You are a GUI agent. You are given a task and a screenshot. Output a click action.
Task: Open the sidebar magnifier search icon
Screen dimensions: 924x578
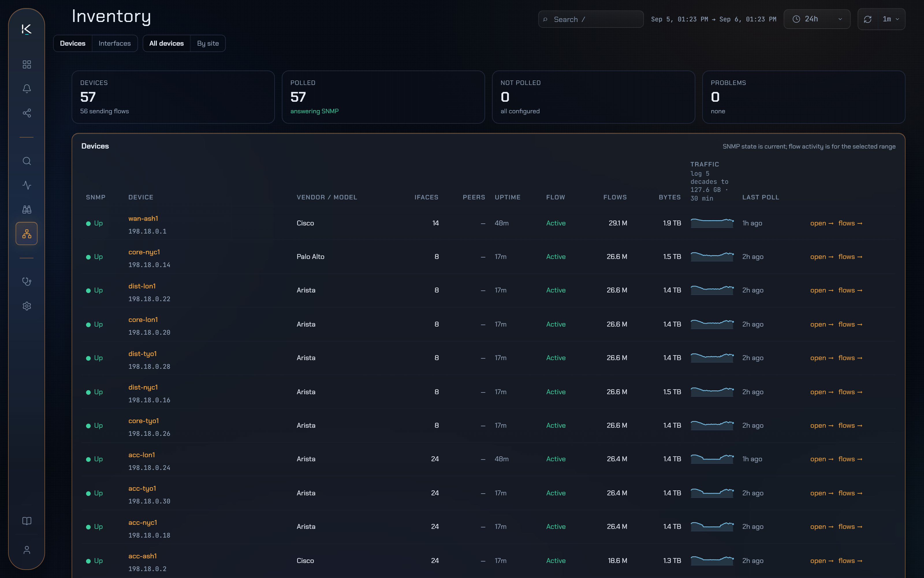(26, 161)
